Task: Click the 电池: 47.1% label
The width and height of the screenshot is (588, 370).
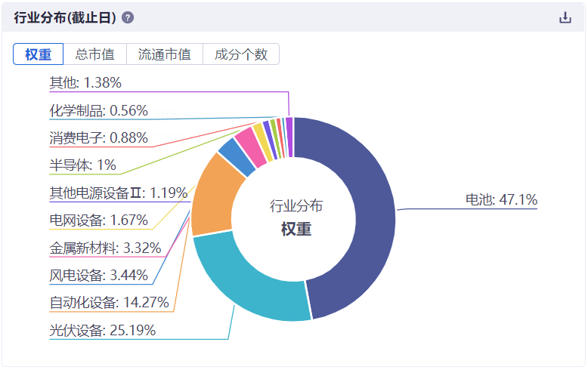Action: (501, 200)
